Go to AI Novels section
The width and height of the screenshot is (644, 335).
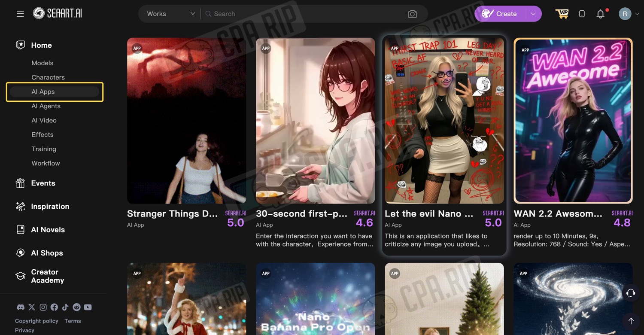pos(48,230)
